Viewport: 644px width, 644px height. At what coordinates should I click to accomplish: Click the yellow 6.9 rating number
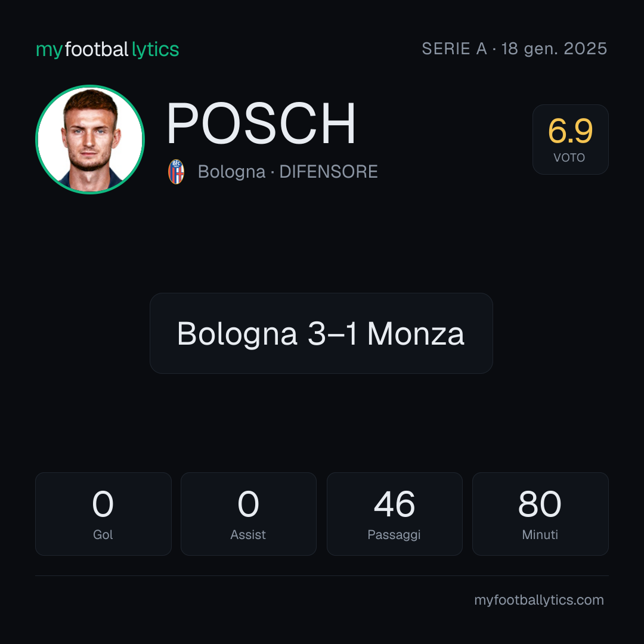tap(570, 131)
